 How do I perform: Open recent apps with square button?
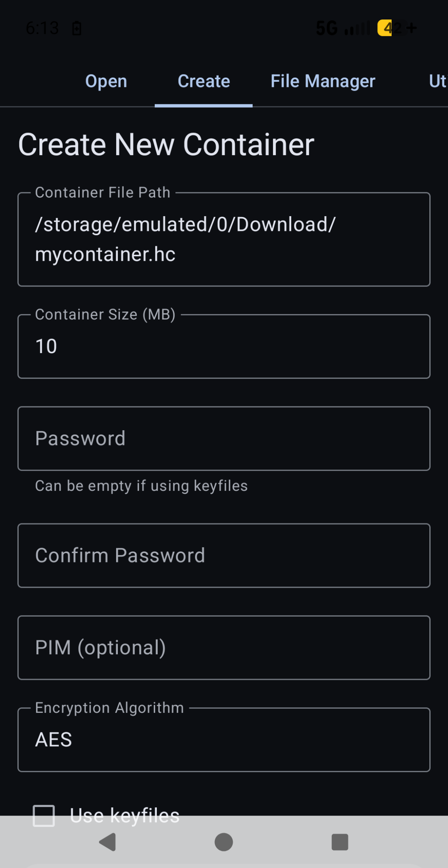[x=339, y=842]
